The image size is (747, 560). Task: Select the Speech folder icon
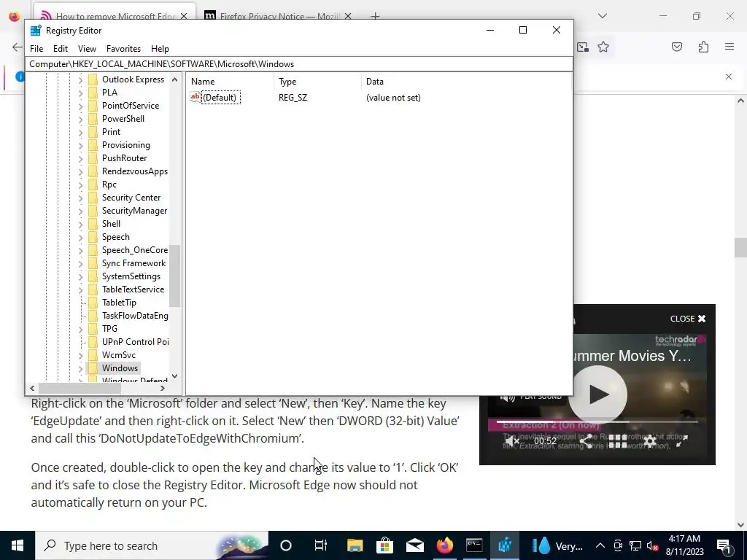pyautogui.click(x=93, y=237)
